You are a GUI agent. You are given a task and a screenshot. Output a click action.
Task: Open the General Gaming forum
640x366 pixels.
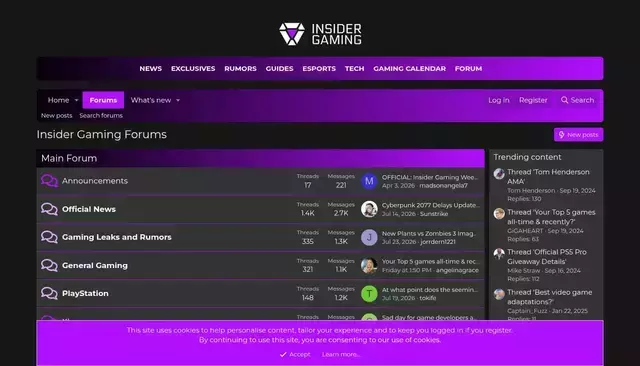[95, 265]
